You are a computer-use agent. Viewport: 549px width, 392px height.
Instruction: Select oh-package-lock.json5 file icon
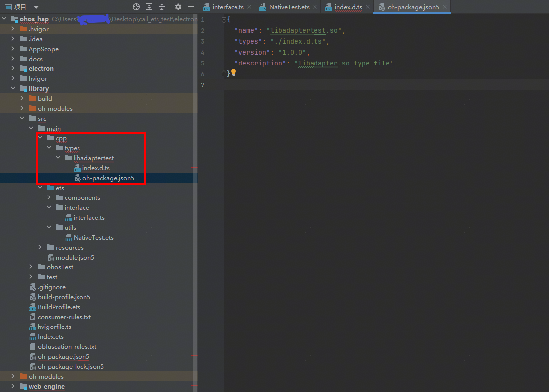(32, 367)
